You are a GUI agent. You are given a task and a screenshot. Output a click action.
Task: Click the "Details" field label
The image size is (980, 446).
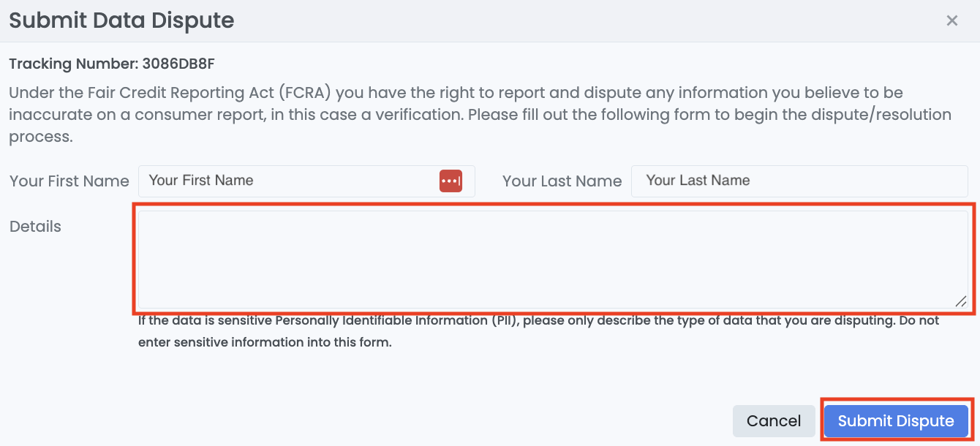click(35, 227)
